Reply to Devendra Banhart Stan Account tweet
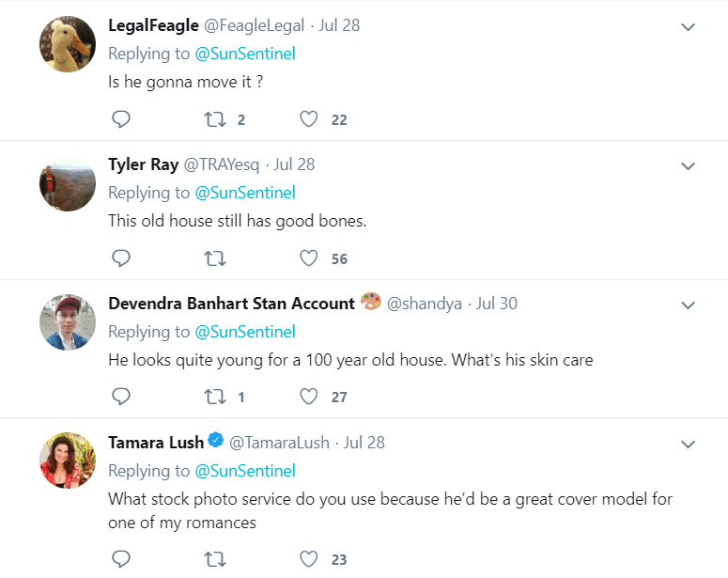Screen dimensions: 728x578 pos(120,397)
